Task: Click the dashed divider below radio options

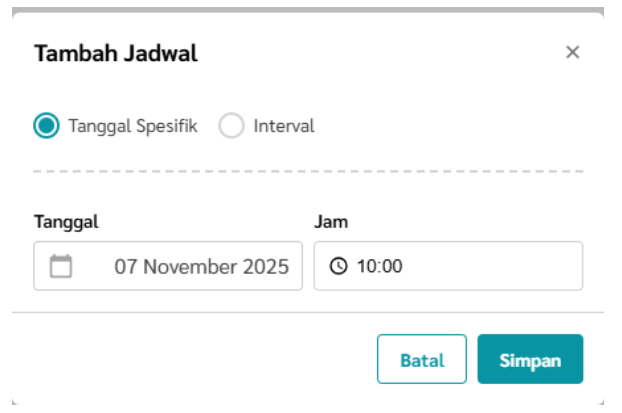Action: pyautogui.click(x=308, y=172)
